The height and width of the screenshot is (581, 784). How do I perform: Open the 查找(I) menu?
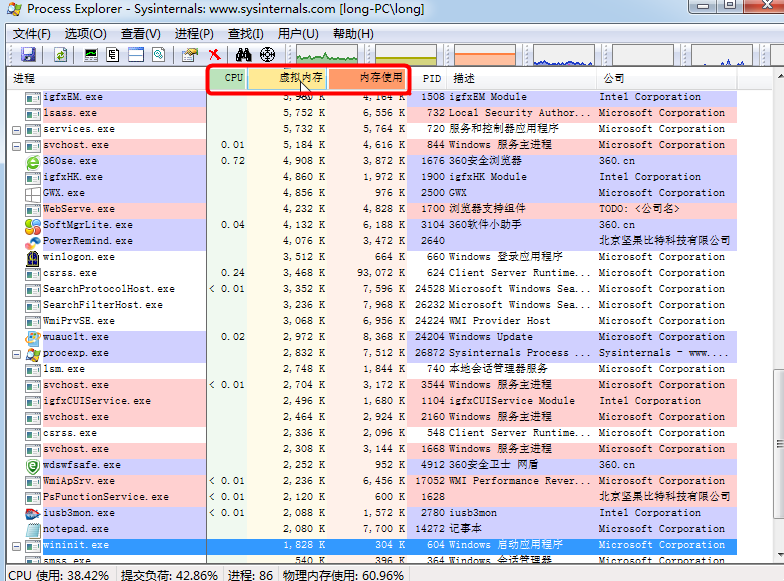[246, 34]
